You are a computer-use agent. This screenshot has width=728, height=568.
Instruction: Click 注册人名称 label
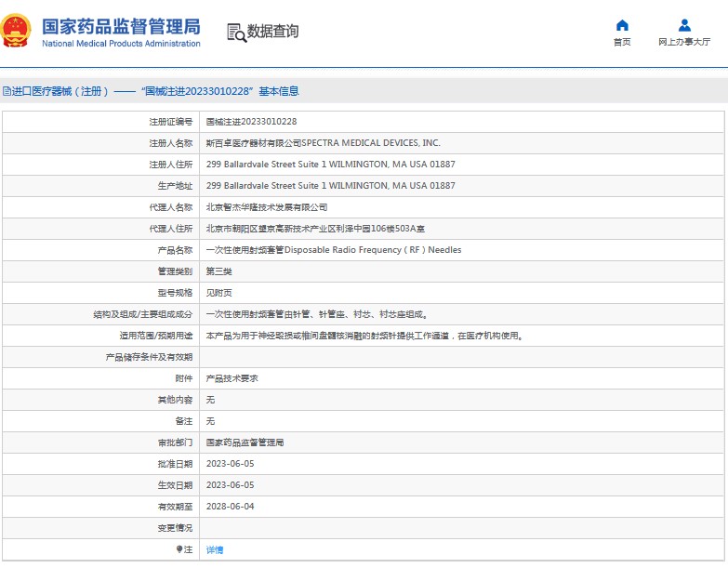(170, 143)
